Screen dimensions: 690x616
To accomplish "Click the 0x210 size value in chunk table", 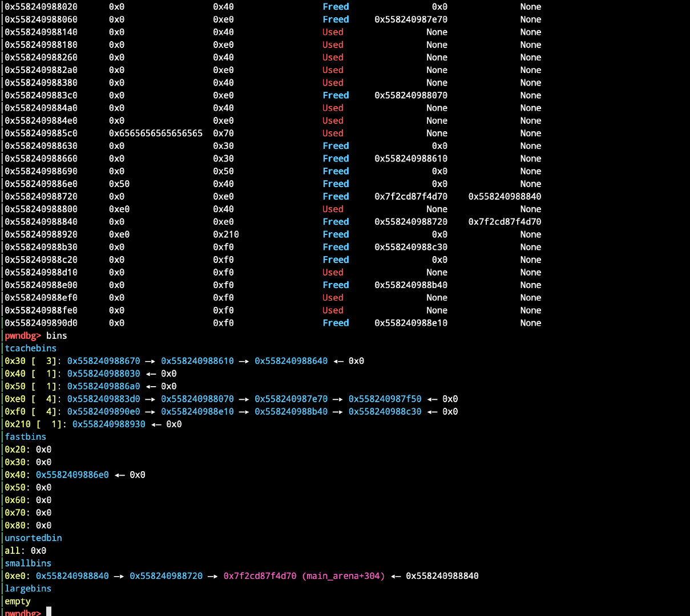I will pyautogui.click(x=226, y=234).
